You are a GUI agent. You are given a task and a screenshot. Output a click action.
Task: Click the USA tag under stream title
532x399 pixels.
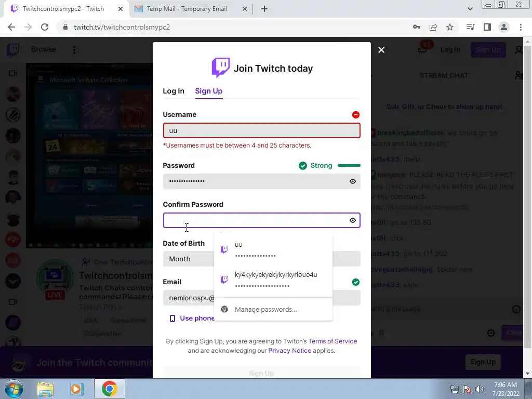[90, 320]
